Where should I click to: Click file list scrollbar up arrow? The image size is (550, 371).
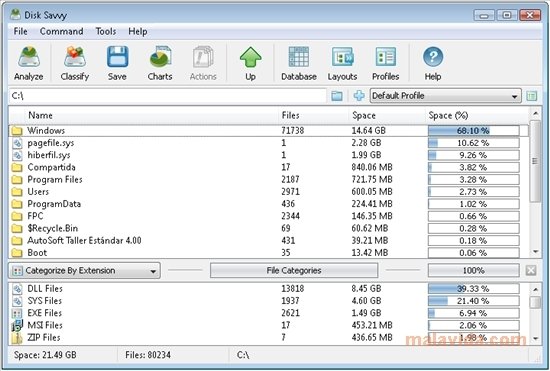click(x=535, y=113)
